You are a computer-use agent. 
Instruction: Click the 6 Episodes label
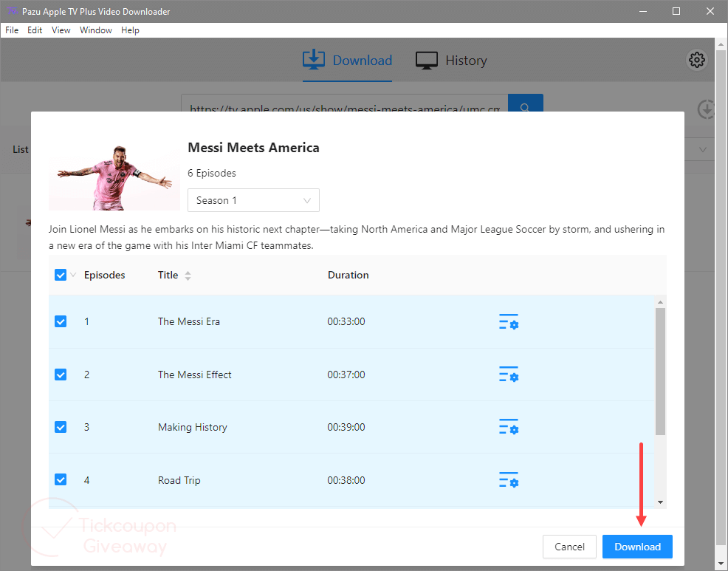[x=212, y=174]
